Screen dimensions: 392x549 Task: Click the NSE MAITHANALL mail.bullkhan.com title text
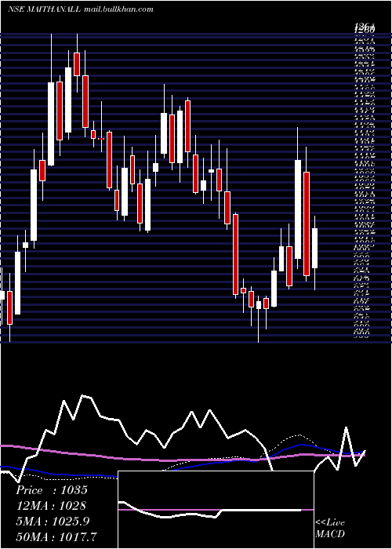pos(81,9)
